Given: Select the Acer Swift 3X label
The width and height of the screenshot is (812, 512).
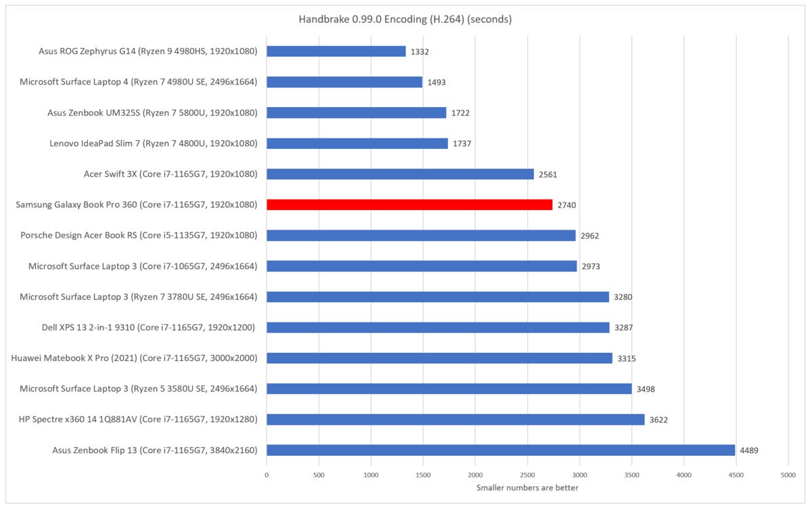Looking at the screenshot, I should 171,174.
